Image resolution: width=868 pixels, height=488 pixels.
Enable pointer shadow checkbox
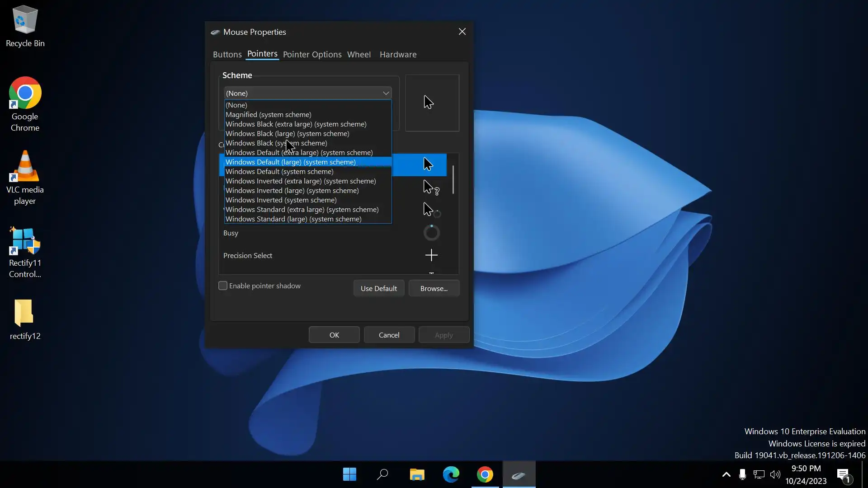click(x=223, y=286)
